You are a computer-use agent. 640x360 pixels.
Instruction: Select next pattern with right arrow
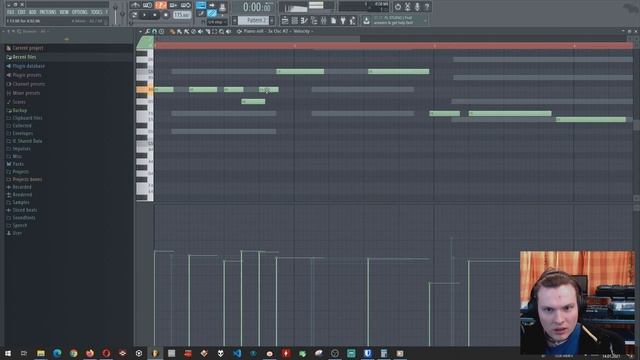(x=272, y=20)
